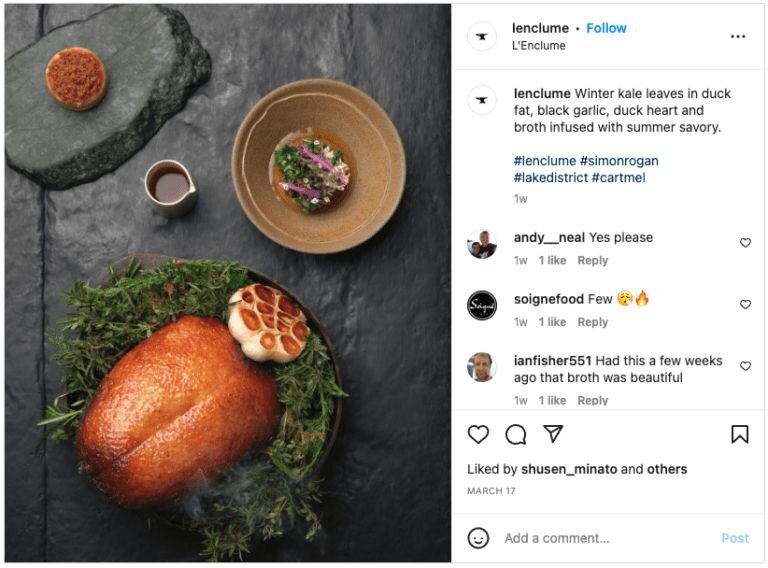Open the L'Enclume location link
Viewport: 768px width, 568px height.
click(x=539, y=46)
